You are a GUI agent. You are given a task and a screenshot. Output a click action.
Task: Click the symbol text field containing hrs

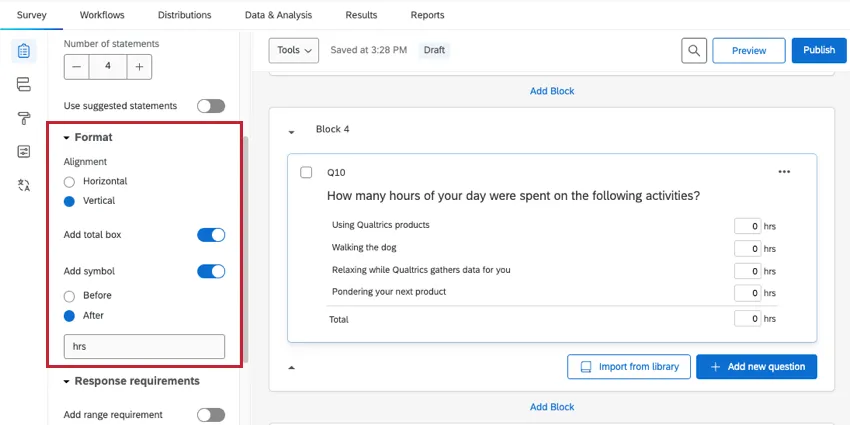[x=144, y=347]
